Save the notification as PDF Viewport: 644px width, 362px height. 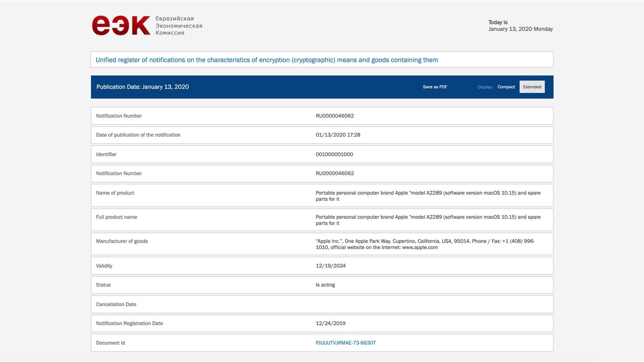(x=435, y=87)
